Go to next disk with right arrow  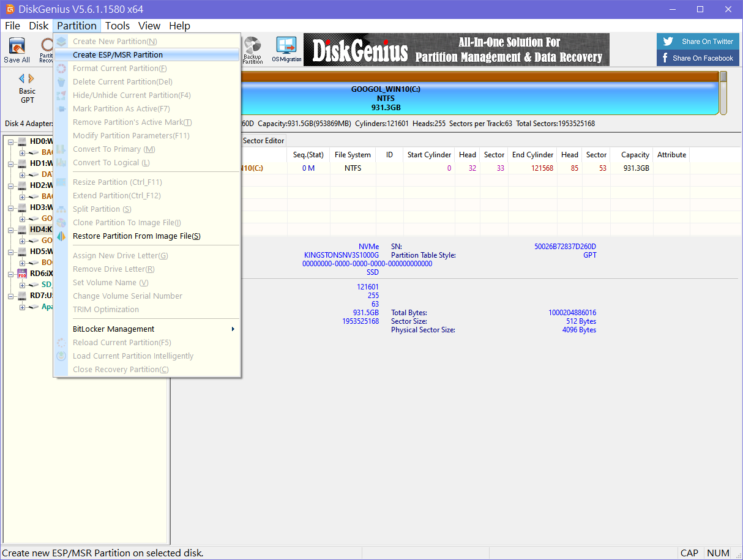31,78
